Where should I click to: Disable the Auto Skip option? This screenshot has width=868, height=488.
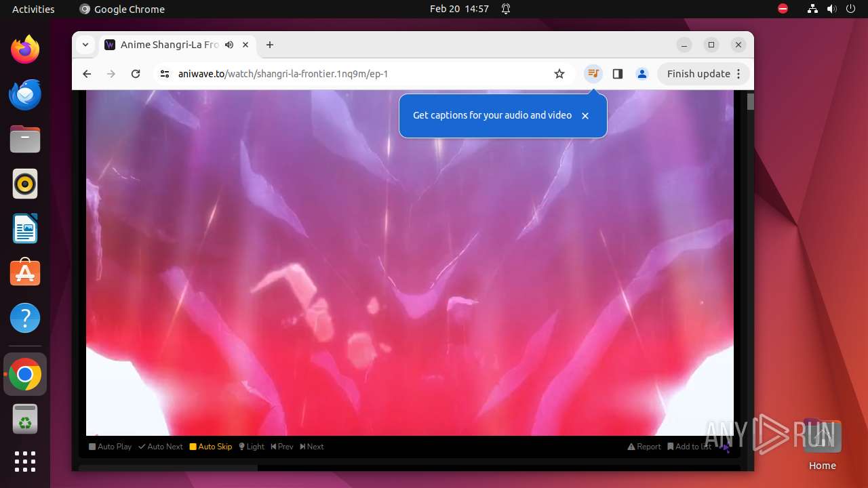point(211,447)
